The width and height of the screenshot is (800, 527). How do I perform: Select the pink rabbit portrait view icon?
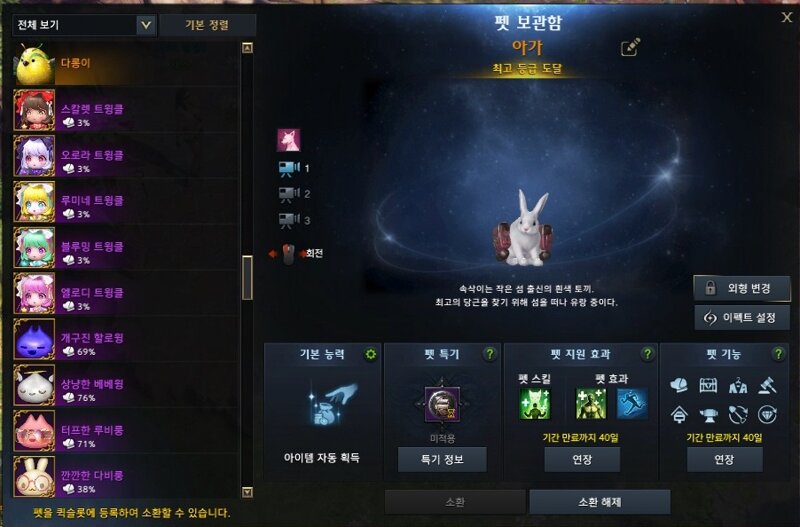[x=289, y=140]
